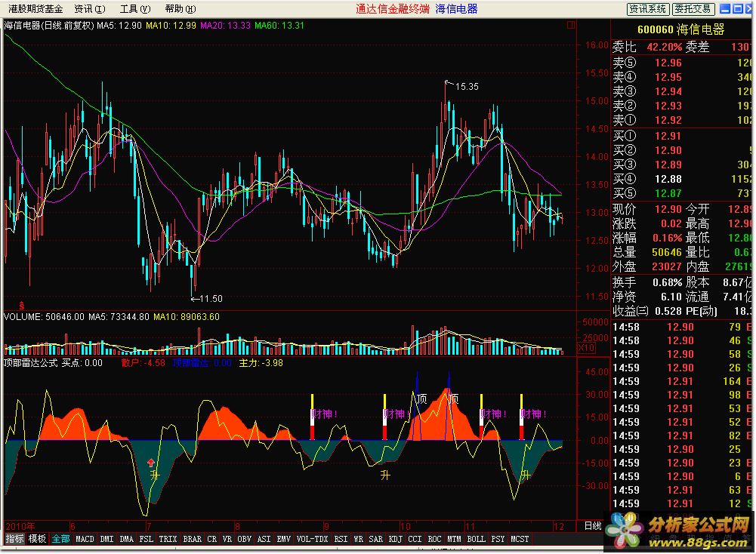The image size is (756, 554).
Task: Click the 15.35 high price label
Action: coord(467,87)
